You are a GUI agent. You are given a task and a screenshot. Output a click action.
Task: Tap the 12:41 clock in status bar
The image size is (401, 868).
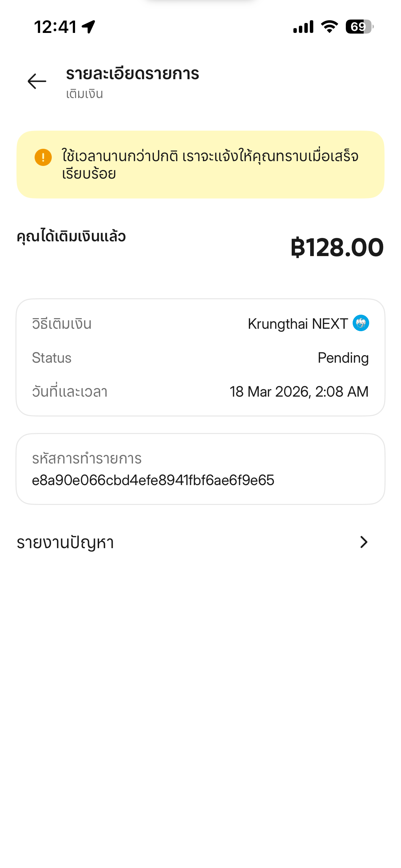[x=56, y=27]
